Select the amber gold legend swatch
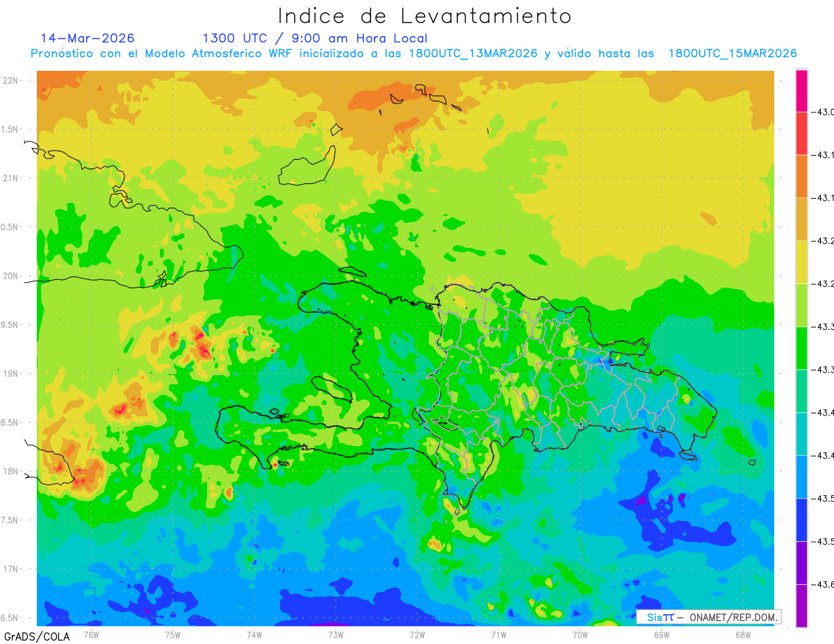 pos(801,219)
